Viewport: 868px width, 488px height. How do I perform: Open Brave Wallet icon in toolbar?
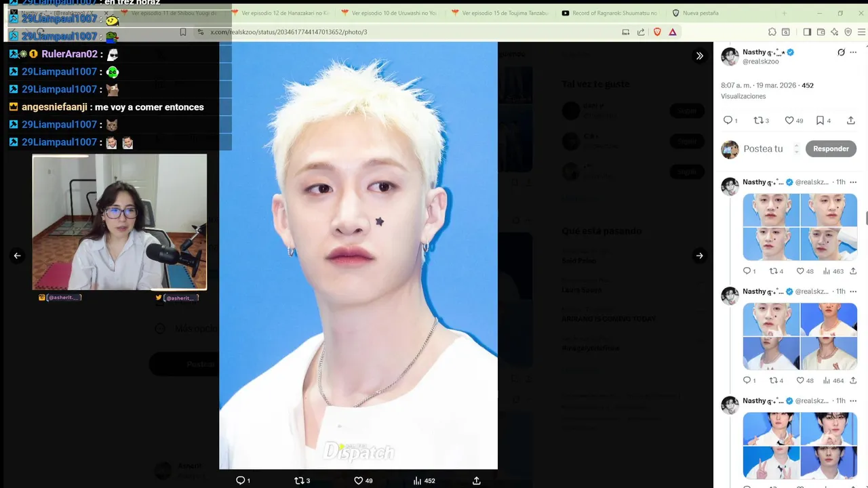(821, 32)
